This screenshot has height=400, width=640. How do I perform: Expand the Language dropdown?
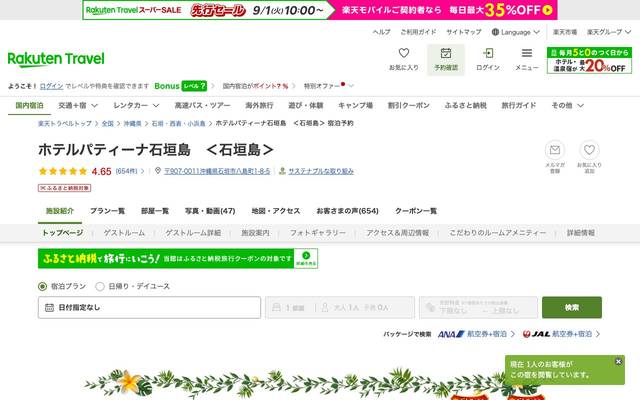(x=536, y=32)
